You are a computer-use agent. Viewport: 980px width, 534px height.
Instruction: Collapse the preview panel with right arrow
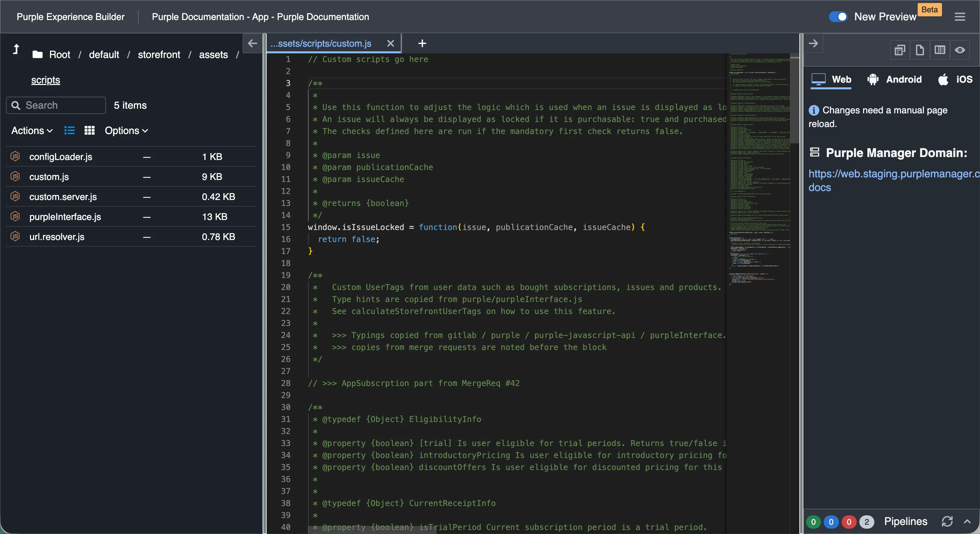(x=813, y=43)
